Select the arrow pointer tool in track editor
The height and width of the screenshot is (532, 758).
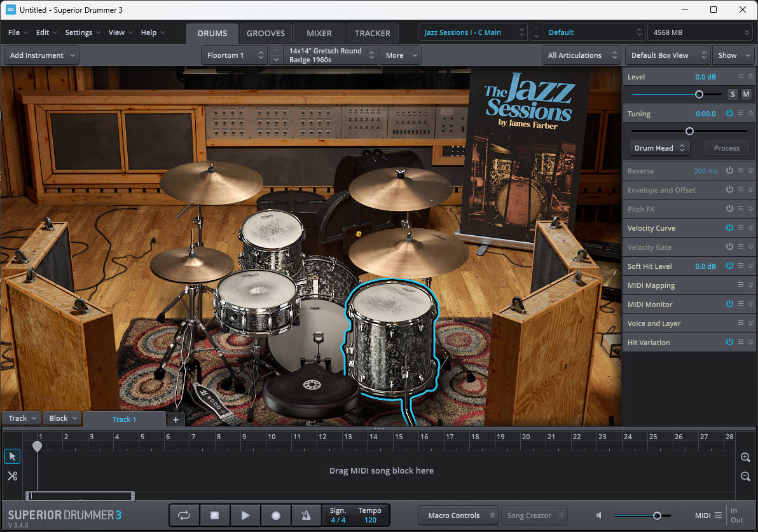(13, 456)
